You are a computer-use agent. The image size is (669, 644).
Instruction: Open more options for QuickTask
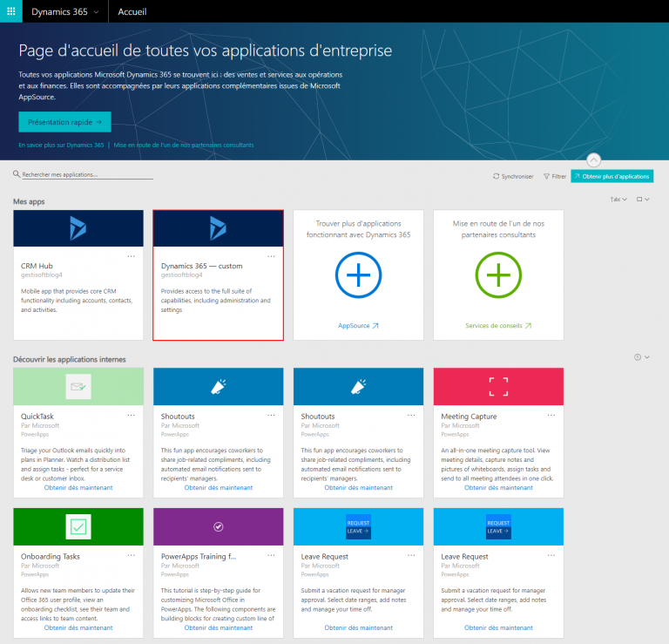coord(131,416)
